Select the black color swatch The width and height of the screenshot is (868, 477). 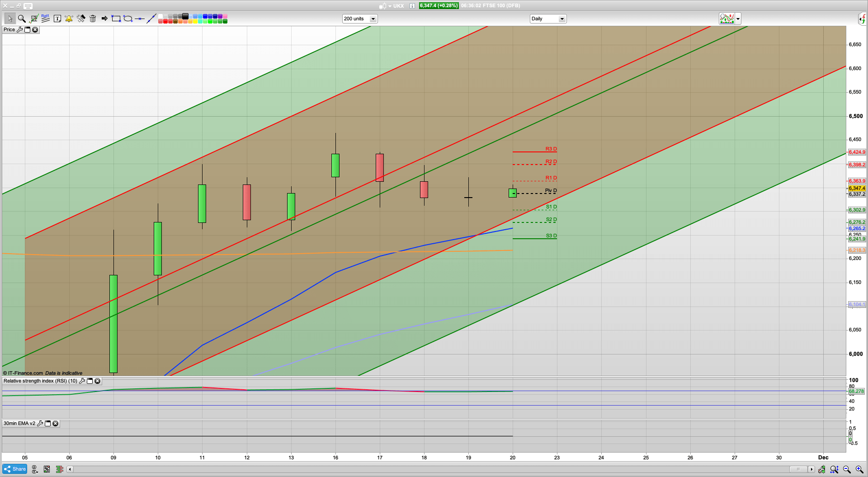pyautogui.click(x=185, y=16)
